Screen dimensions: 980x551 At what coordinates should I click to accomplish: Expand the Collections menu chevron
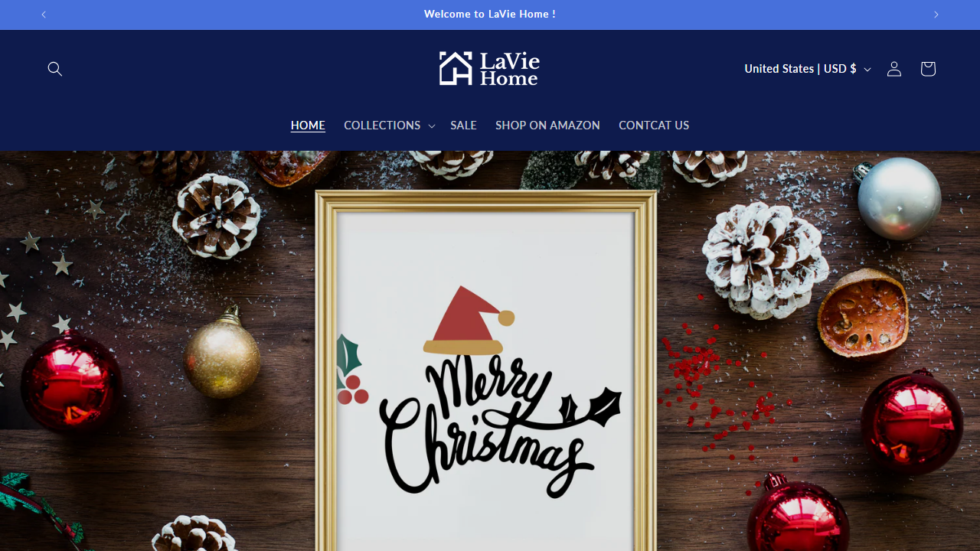coord(432,126)
